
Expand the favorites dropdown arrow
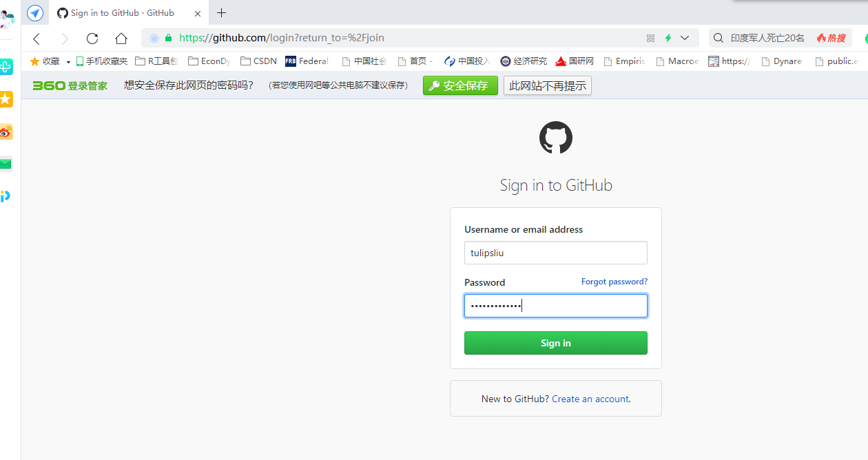[x=68, y=62]
